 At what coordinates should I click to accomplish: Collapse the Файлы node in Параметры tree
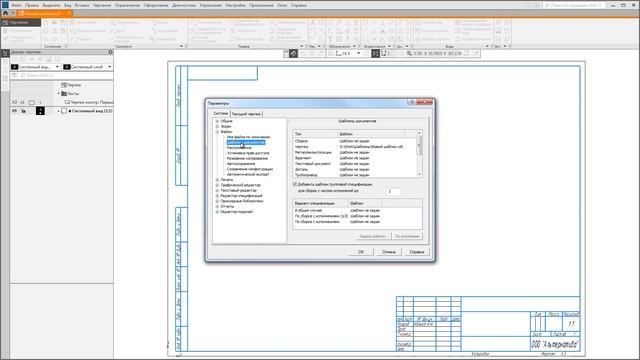point(217,132)
